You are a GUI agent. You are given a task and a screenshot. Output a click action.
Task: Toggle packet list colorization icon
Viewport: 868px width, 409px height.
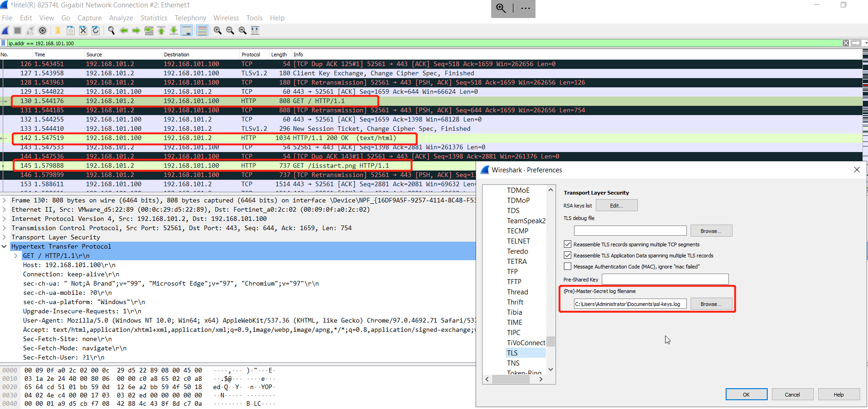coord(202,31)
